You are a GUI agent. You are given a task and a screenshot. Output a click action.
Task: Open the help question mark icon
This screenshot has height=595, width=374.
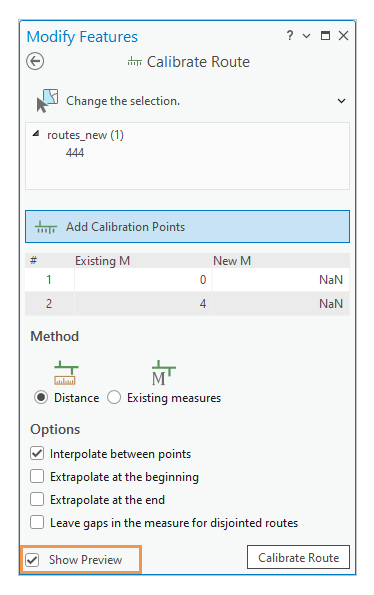290,36
